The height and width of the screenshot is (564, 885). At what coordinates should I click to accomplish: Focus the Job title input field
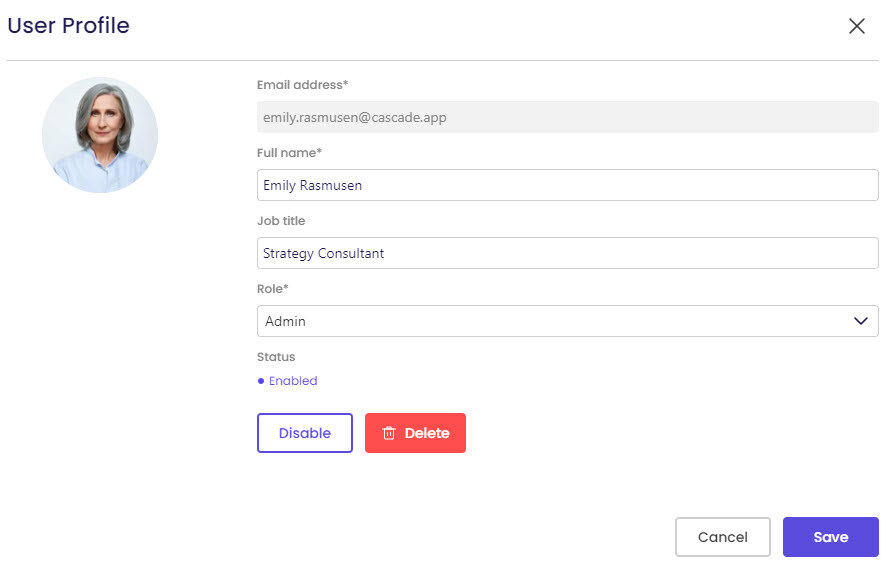tap(567, 253)
